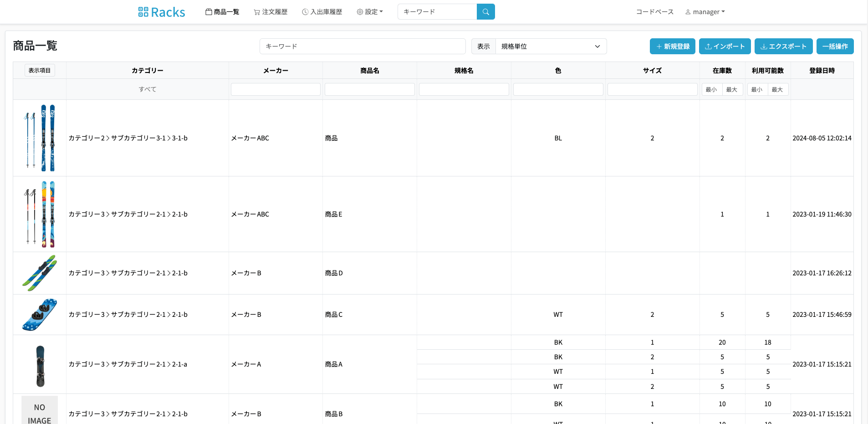
Task: Open the 一括操作 bulk actions button
Action: pos(835,47)
